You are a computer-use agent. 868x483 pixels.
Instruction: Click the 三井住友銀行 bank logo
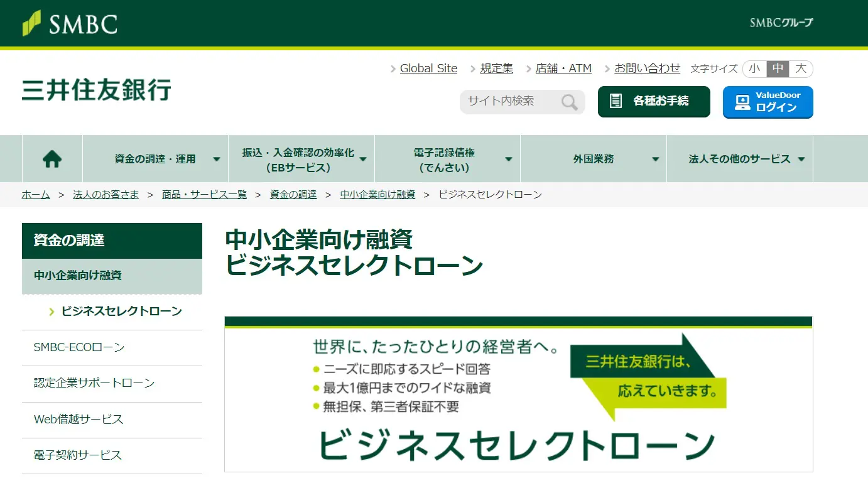click(97, 90)
